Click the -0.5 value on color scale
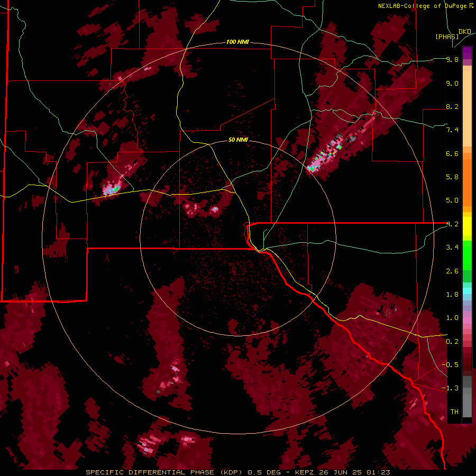The image size is (476, 476). pos(450,364)
